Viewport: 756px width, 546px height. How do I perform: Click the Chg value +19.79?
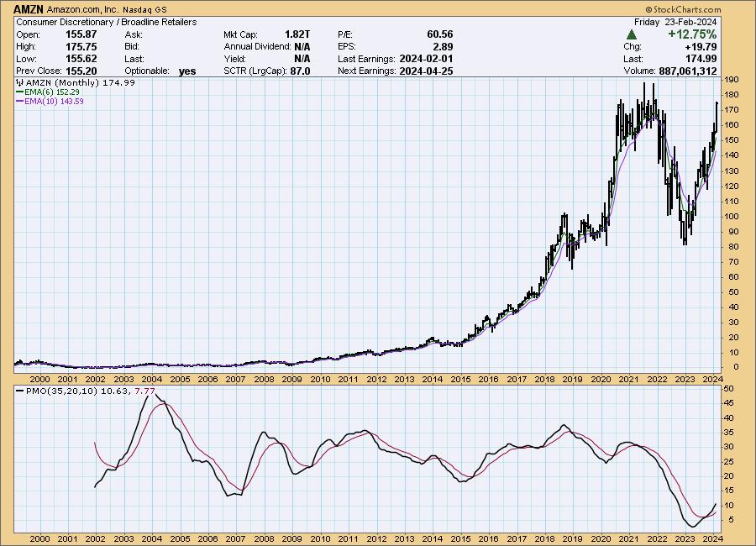pyautogui.click(x=701, y=47)
